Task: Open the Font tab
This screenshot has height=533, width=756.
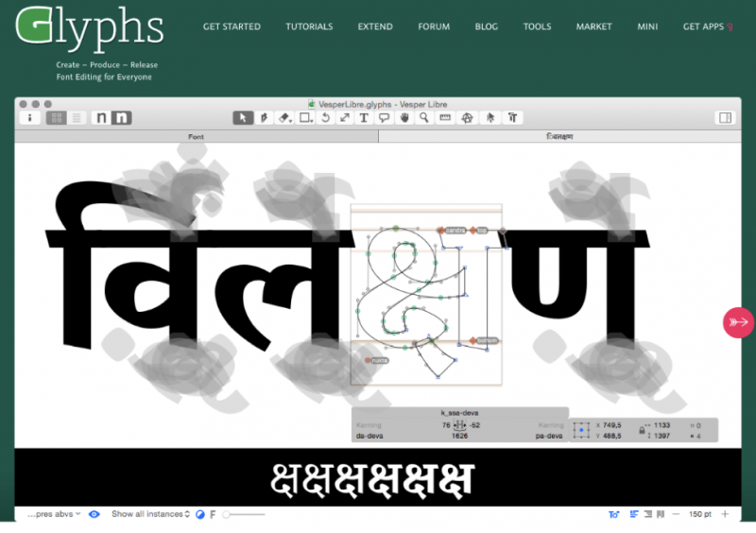Action: click(196, 137)
